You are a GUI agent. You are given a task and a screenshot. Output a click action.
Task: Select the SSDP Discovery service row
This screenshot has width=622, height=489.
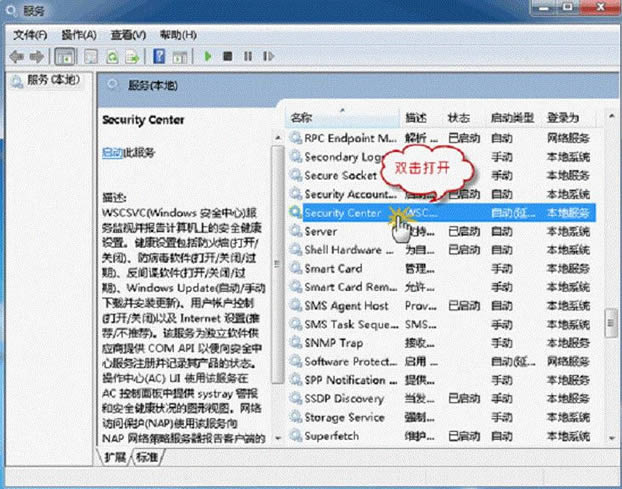441,399
